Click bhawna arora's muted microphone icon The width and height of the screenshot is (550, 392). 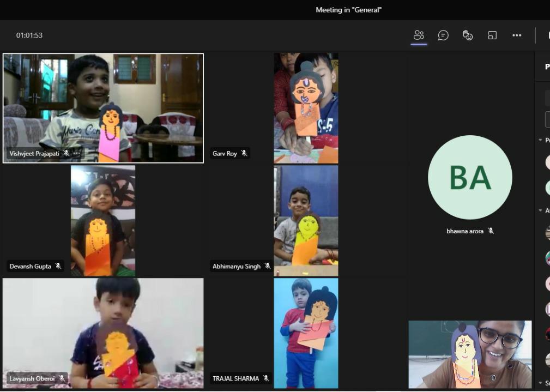point(491,231)
